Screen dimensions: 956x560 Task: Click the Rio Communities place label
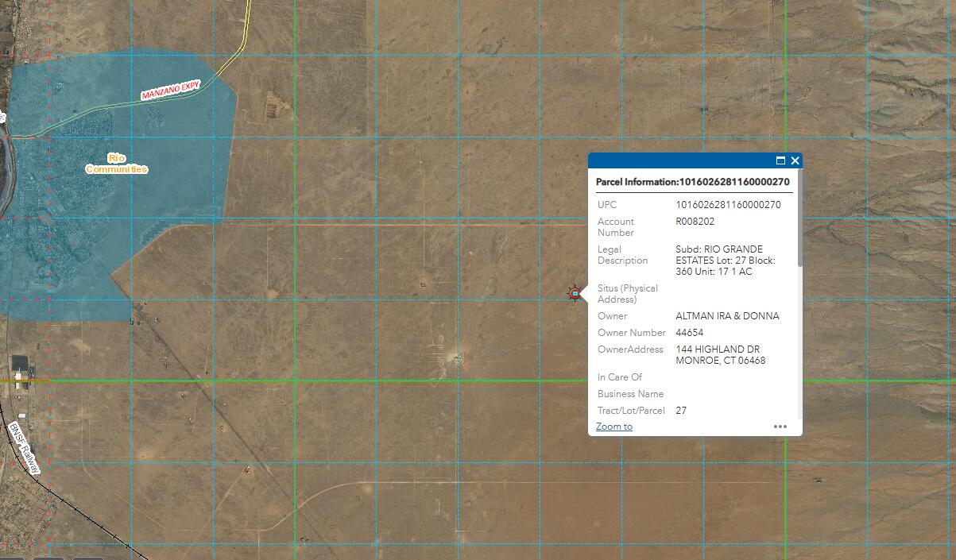click(116, 164)
